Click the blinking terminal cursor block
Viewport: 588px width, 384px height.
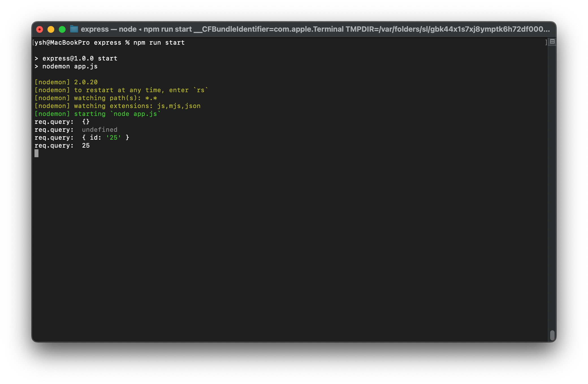tap(37, 154)
